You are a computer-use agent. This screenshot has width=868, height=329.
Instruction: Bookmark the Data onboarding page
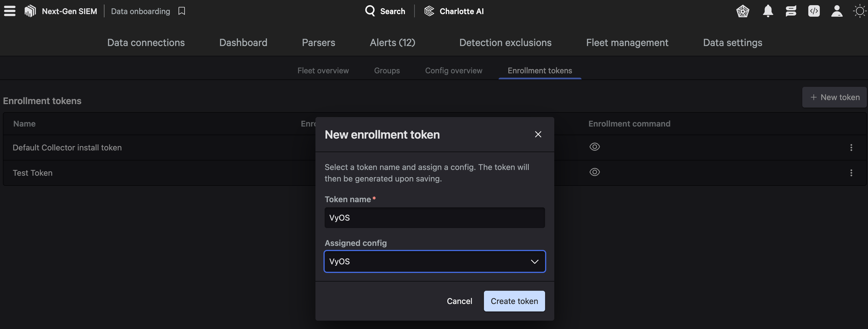coord(182,11)
